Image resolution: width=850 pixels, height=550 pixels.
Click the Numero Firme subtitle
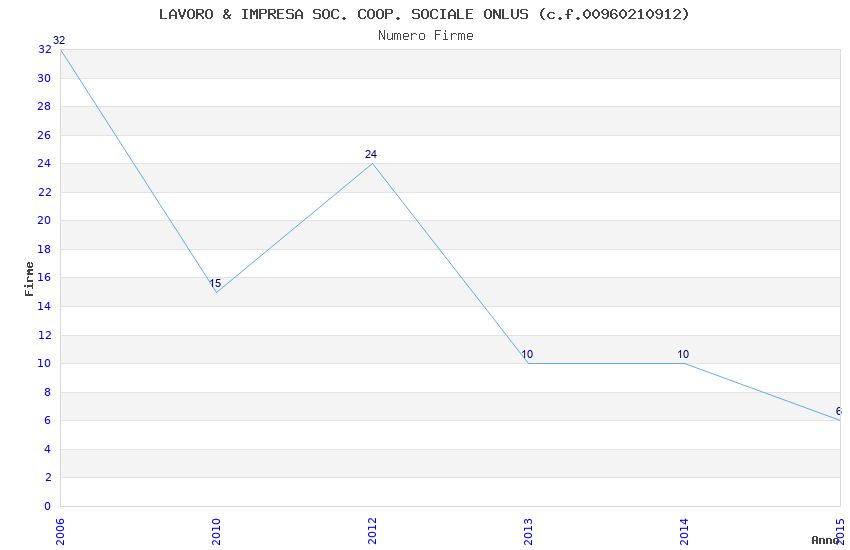425,35
